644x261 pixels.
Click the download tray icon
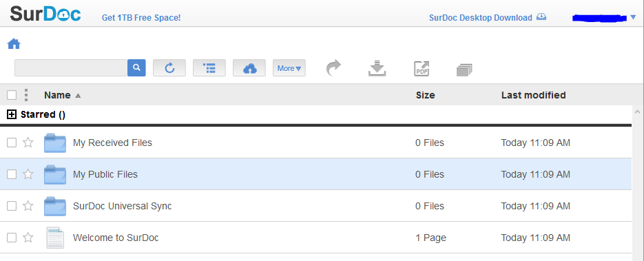[377, 69]
